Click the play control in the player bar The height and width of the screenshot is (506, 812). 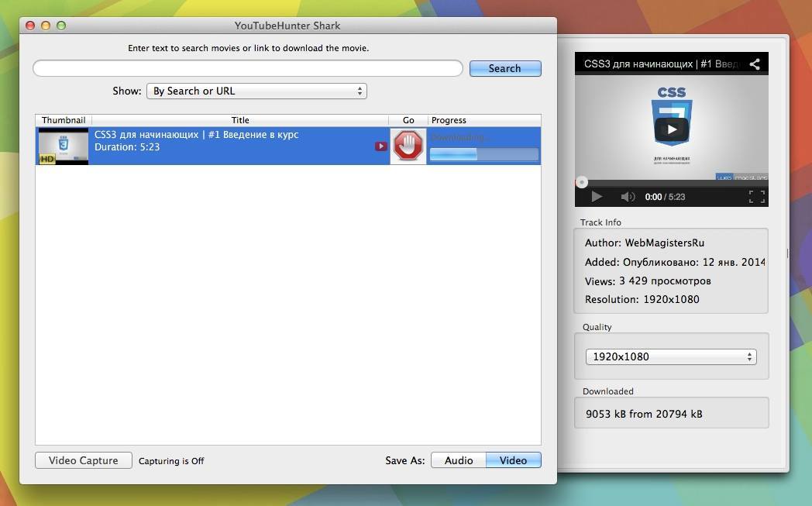[x=597, y=197]
